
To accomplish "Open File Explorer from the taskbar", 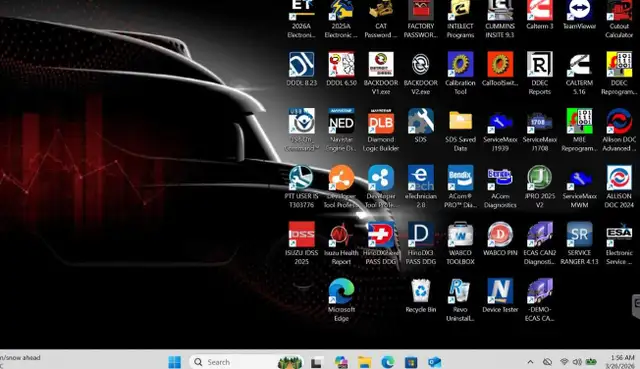I will coord(364,362).
